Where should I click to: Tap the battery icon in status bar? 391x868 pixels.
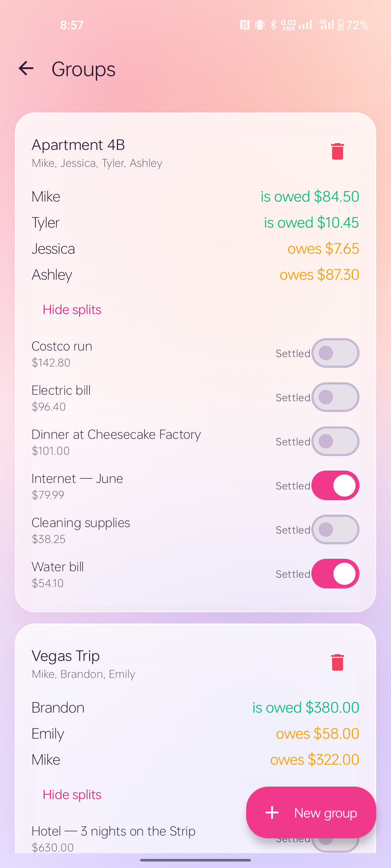(x=340, y=25)
